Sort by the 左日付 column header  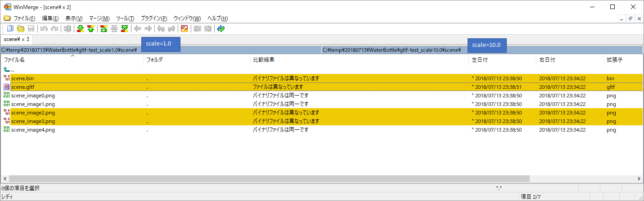(x=502, y=59)
